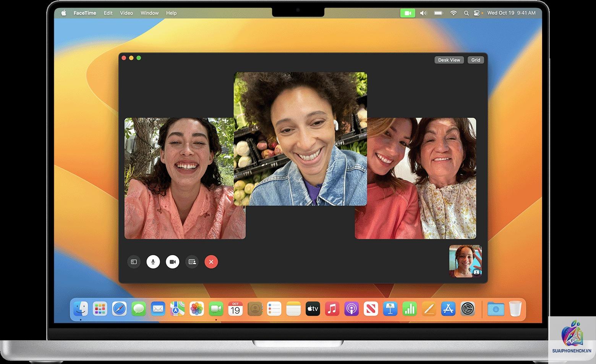Image resolution: width=596 pixels, height=364 pixels.
Task: Select the self-view thumbnail
Action: [465, 261]
